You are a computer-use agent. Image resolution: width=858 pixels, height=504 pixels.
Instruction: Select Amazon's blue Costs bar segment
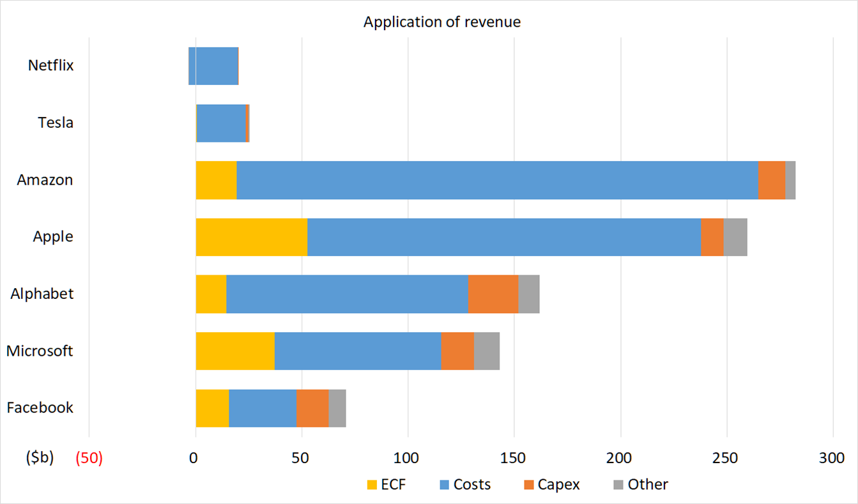(497, 179)
